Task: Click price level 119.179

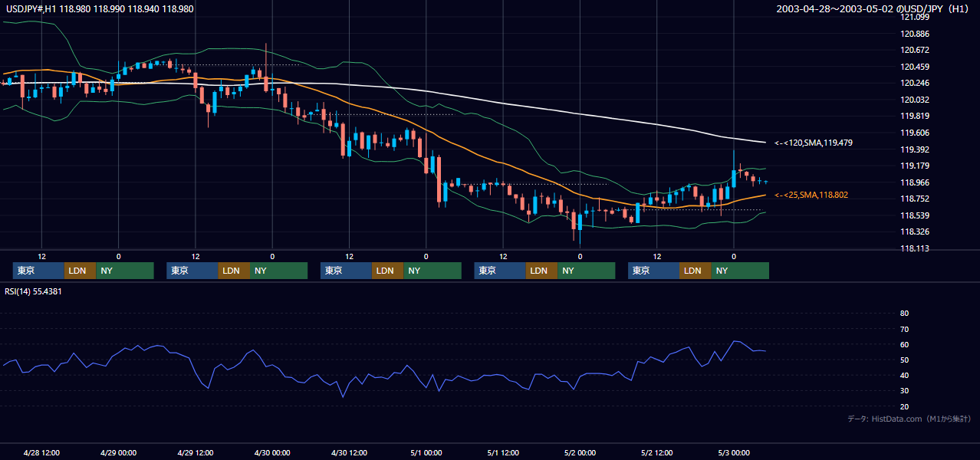Action: point(916,166)
